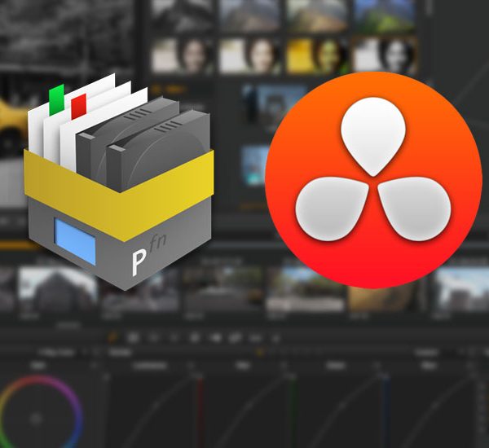489x448 pixels.
Task: Click the blurred color wheel control
Action: pyautogui.click(x=40, y=413)
